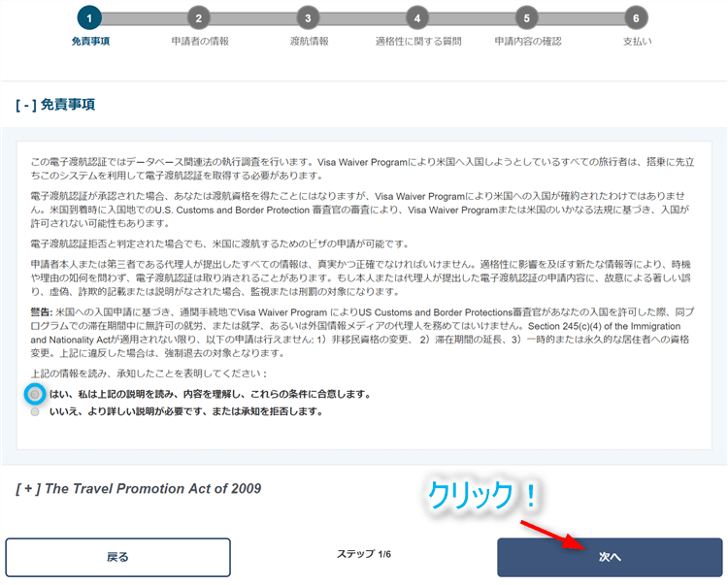Collapse the 免責事項 section header
Image resolution: width=728 pixels, height=585 pixels.
tap(55, 104)
